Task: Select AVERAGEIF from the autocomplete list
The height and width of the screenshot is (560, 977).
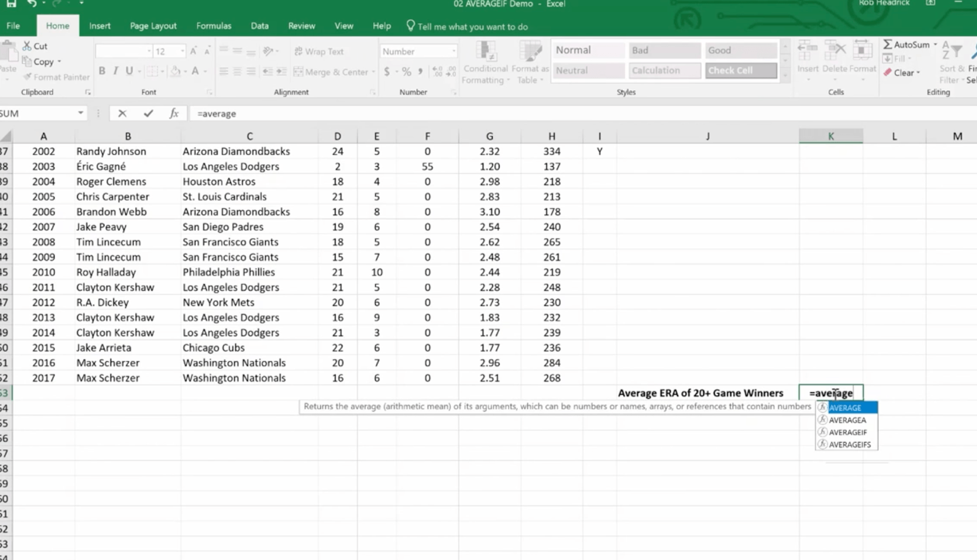Action: (x=847, y=432)
